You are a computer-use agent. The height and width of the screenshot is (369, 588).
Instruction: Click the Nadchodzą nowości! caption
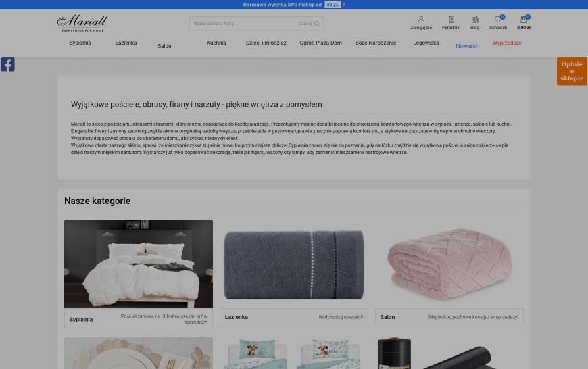pos(341,317)
